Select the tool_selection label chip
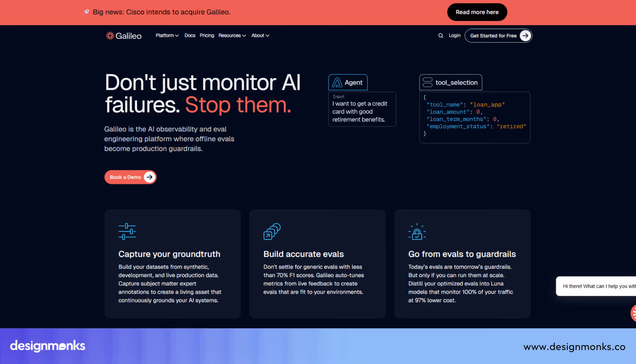 click(x=451, y=83)
